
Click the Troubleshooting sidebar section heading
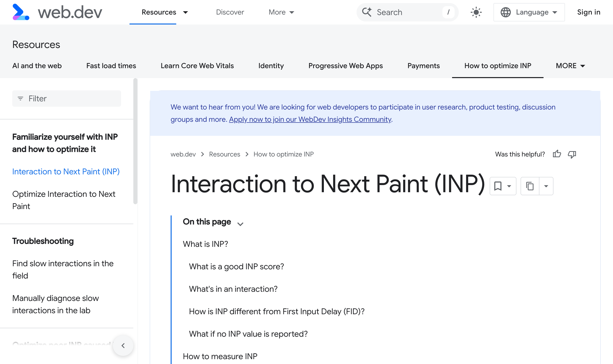pos(43,241)
